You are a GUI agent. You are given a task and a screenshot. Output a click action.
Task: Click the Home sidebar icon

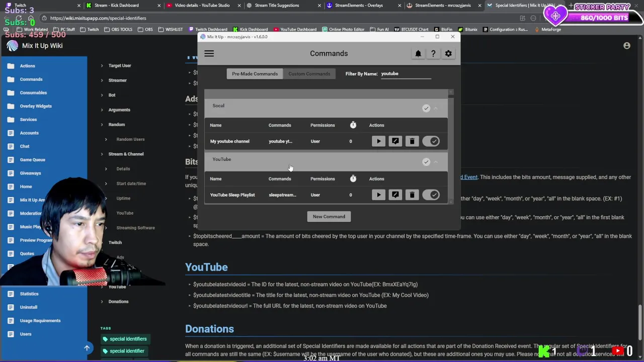point(11,187)
